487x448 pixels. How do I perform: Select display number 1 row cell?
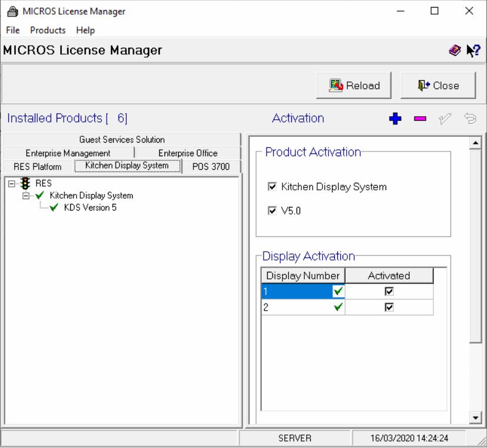coord(303,291)
